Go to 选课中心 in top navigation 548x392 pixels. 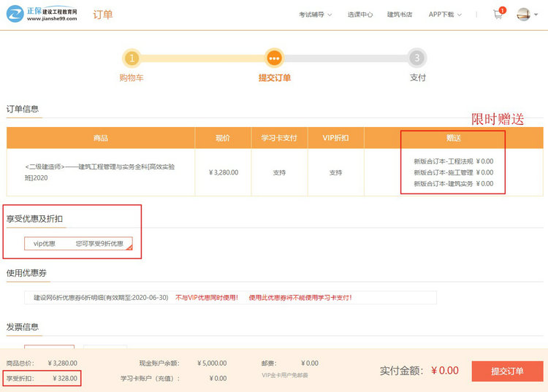360,15
